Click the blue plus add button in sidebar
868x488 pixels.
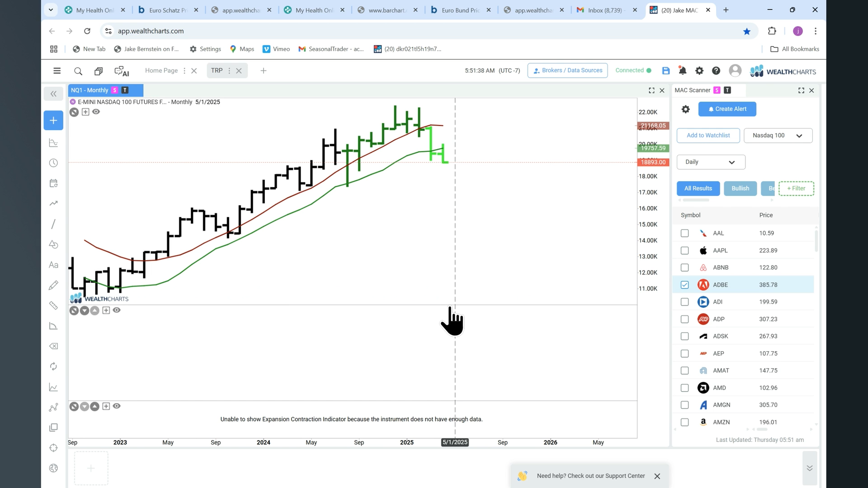pyautogui.click(x=53, y=120)
